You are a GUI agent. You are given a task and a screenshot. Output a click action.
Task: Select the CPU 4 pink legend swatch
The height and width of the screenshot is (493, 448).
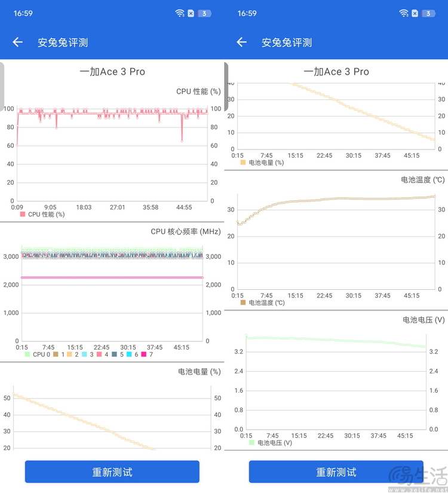[x=99, y=354]
